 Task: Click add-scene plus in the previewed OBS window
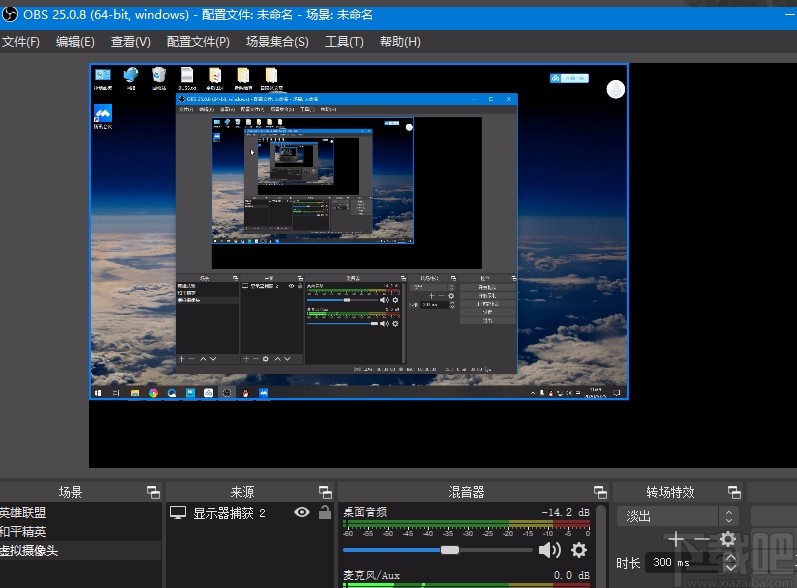click(181, 359)
